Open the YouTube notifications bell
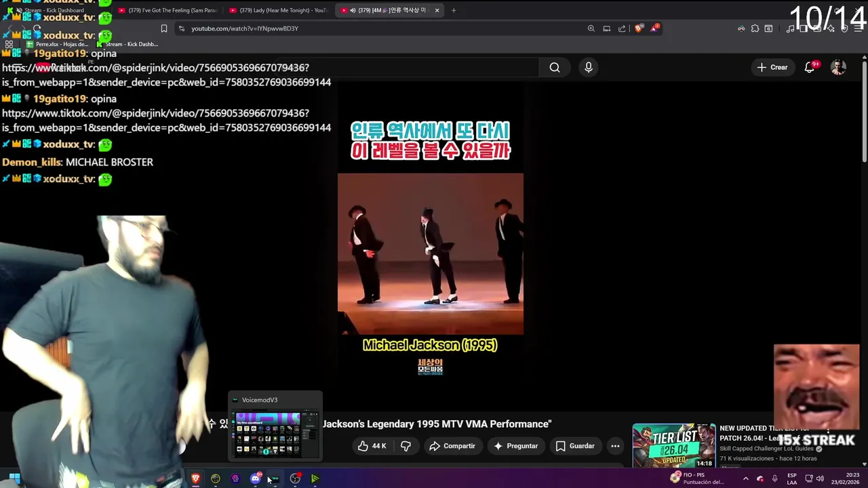The height and width of the screenshot is (488, 868). 810,67
